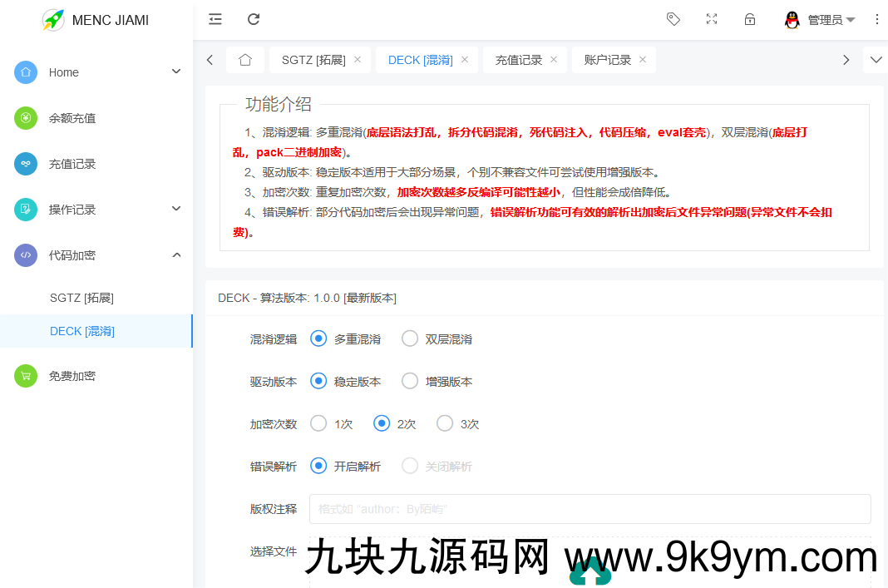Viewport: 888px width, 588px height.
Task: Toggle fullscreen mode icon
Action: (x=712, y=19)
